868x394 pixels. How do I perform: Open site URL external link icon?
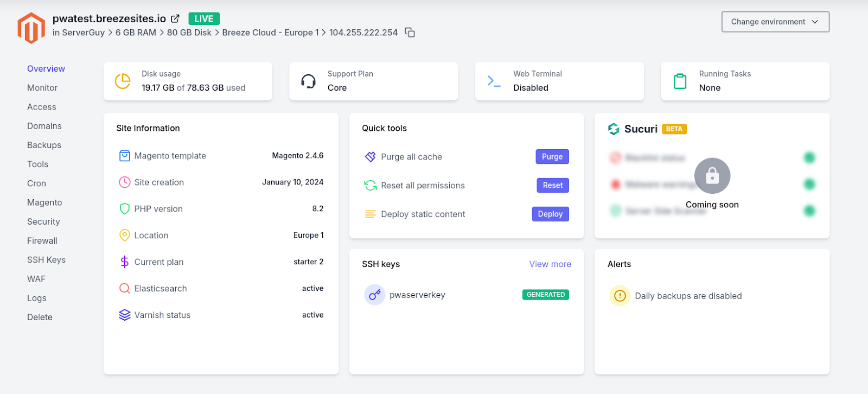[175, 19]
